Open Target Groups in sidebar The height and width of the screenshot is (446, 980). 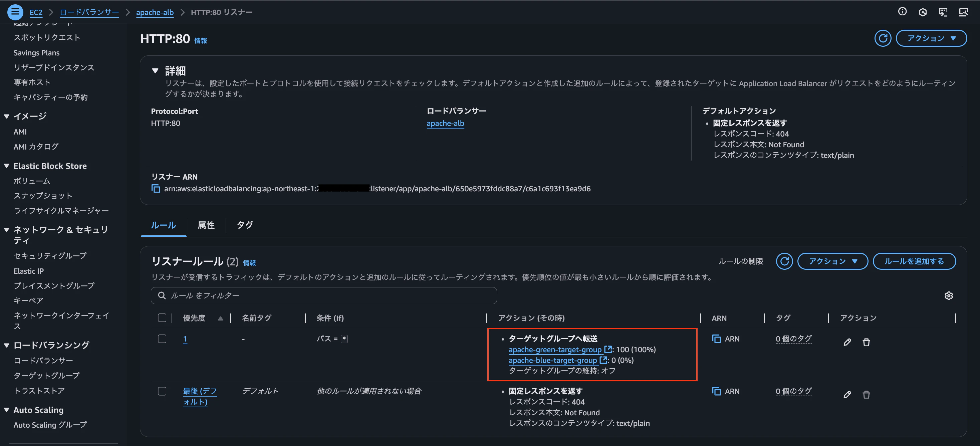point(47,375)
